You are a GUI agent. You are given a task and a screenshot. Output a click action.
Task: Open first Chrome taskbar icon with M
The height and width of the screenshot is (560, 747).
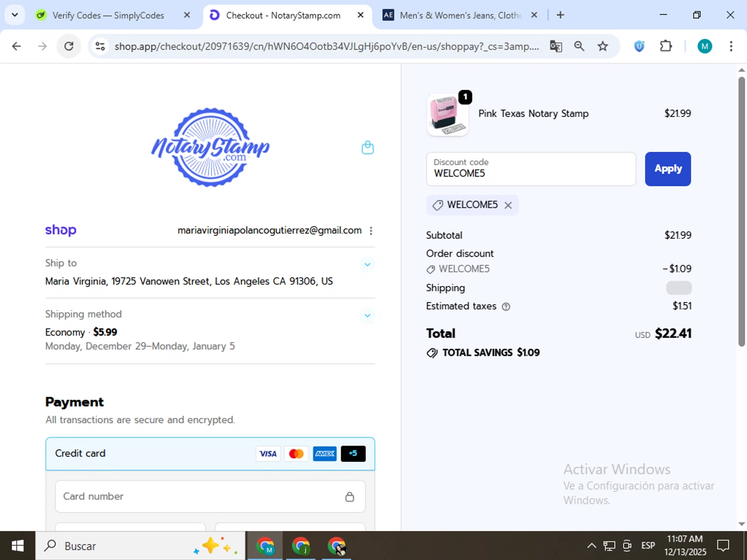(x=265, y=546)
